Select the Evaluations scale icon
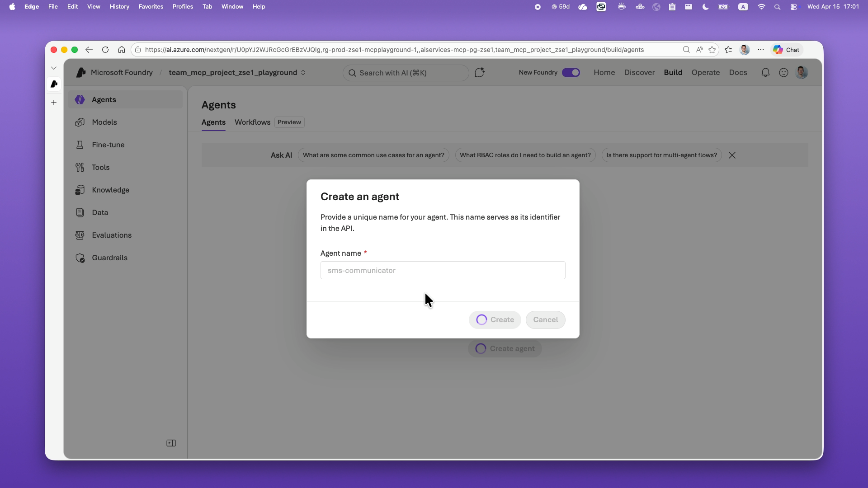Screen dimensions: 868x488 tap(80, 235)
